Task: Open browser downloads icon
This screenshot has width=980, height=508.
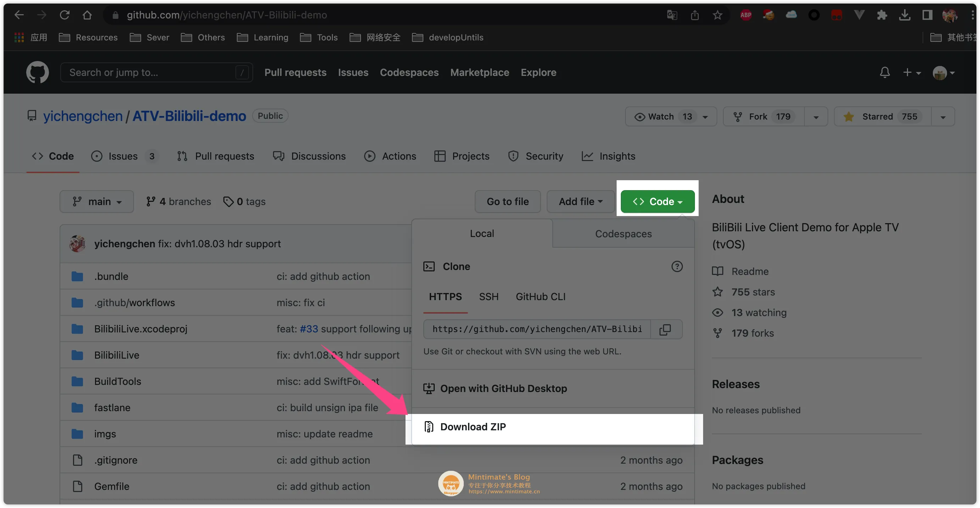Action: 905,15
